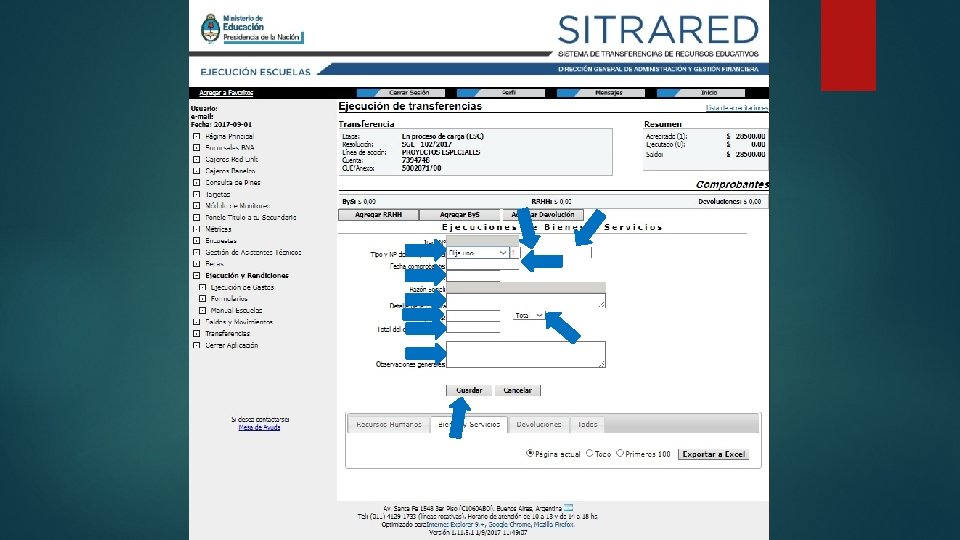Open the Lista de ejecuciones link
Viewport: 960px width, 540px height.
737,108
